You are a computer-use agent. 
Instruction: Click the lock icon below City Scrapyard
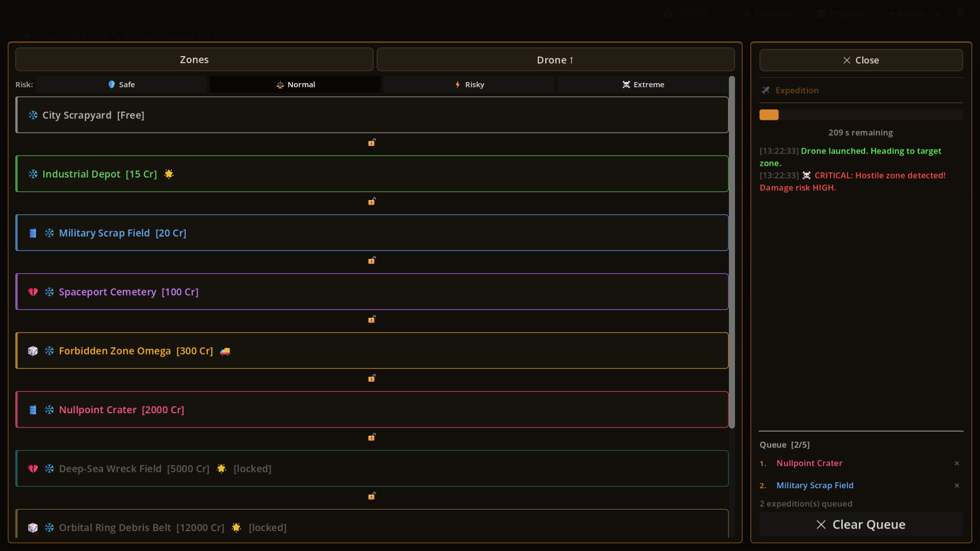click(372, 142)
